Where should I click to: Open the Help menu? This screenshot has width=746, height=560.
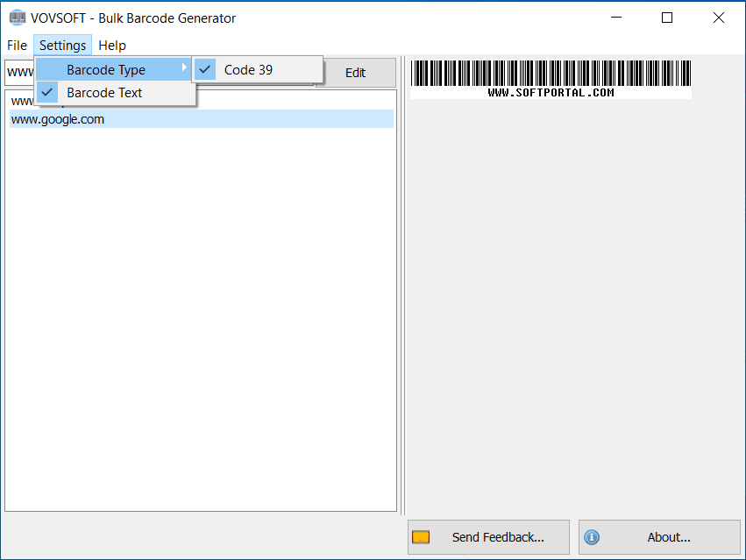111,45
